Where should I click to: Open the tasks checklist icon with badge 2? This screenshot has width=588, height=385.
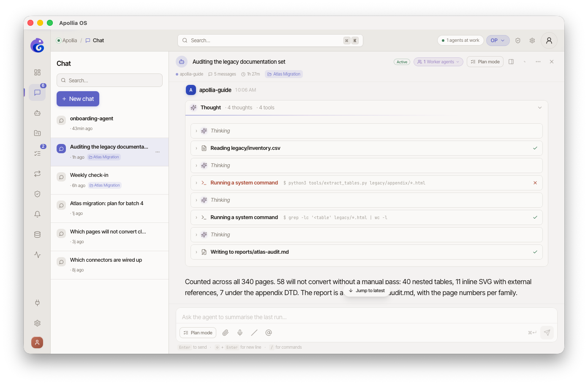coord(37,153)
